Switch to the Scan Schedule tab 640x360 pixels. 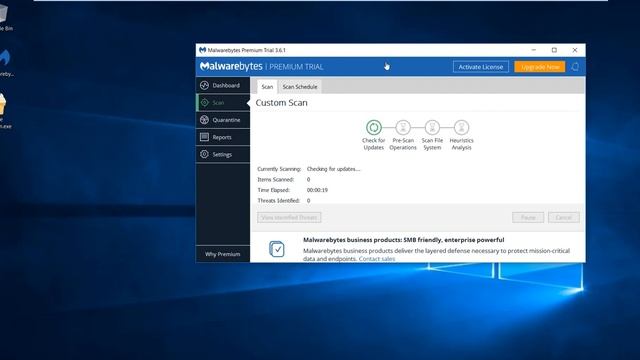click(x=300, y=87)
